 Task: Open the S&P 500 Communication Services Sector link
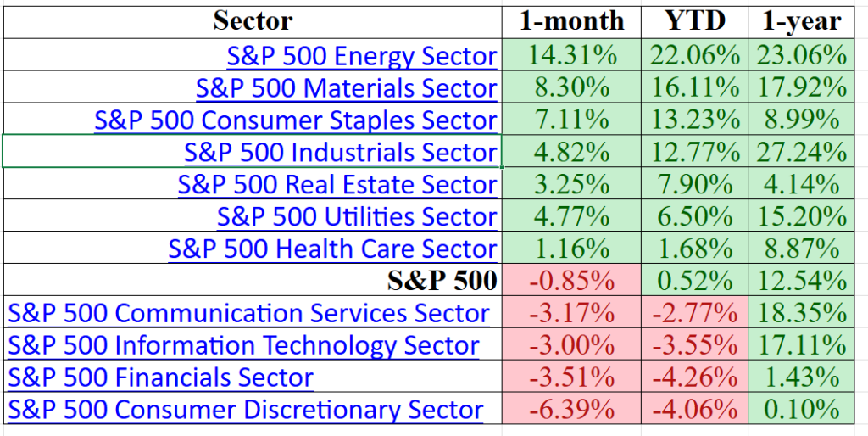coord(248,314)
